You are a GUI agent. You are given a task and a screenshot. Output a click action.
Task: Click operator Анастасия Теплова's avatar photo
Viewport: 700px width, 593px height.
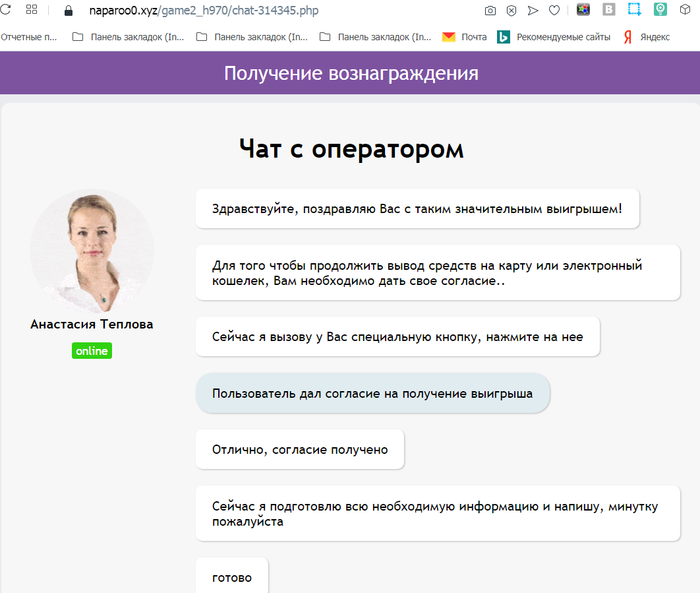92,251
